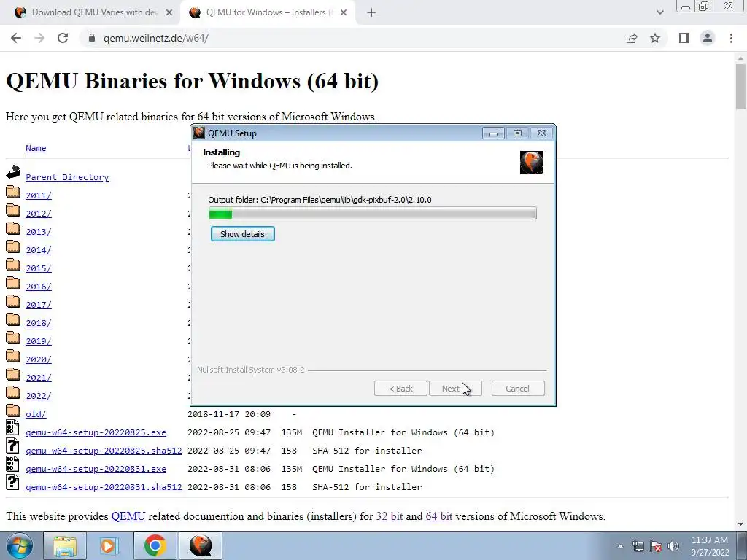Click the page vertical scrollbar thumb
Screen dimensions: 747x560
point(740,86)
